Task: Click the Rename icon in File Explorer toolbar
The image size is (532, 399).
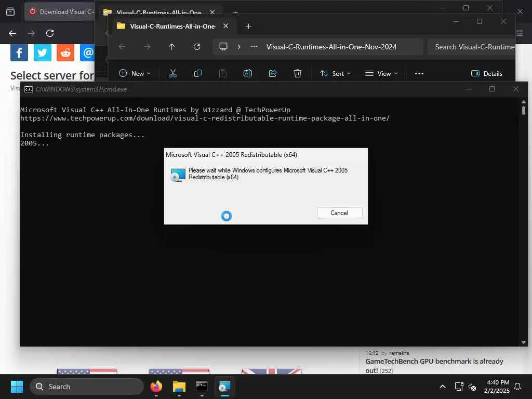Action: coord(248,73)
